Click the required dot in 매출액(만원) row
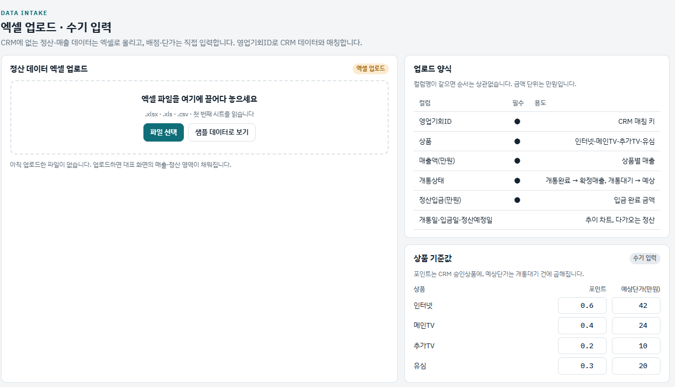675x387 pixels. 517,161
